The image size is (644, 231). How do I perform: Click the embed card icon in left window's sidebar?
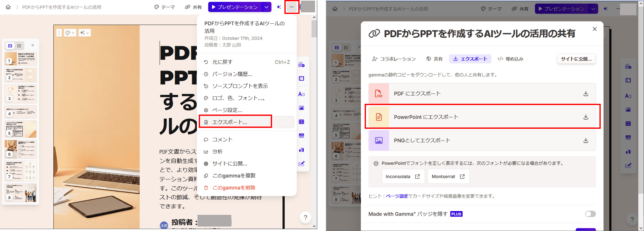pos(301,136)
